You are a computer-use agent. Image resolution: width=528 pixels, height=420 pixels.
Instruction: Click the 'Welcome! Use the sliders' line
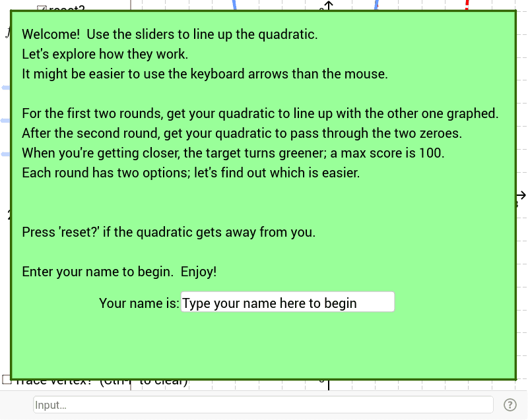(x=170, y=34)
